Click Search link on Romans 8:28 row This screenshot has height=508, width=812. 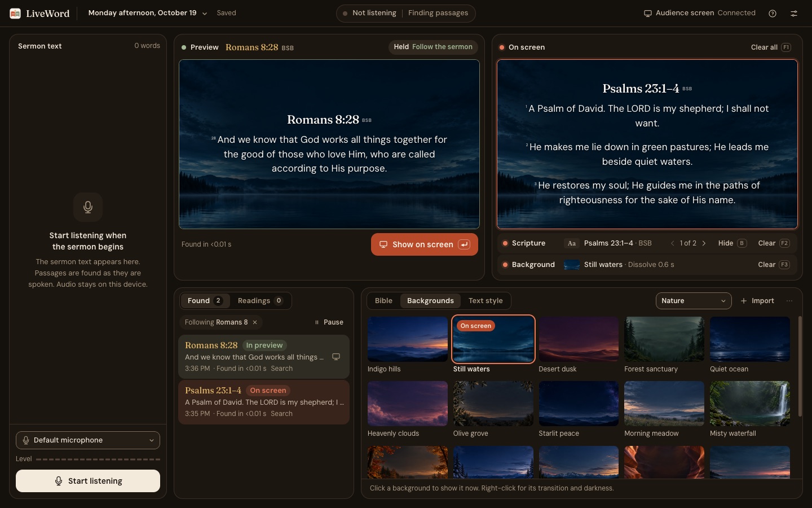[x=282, y=369]
